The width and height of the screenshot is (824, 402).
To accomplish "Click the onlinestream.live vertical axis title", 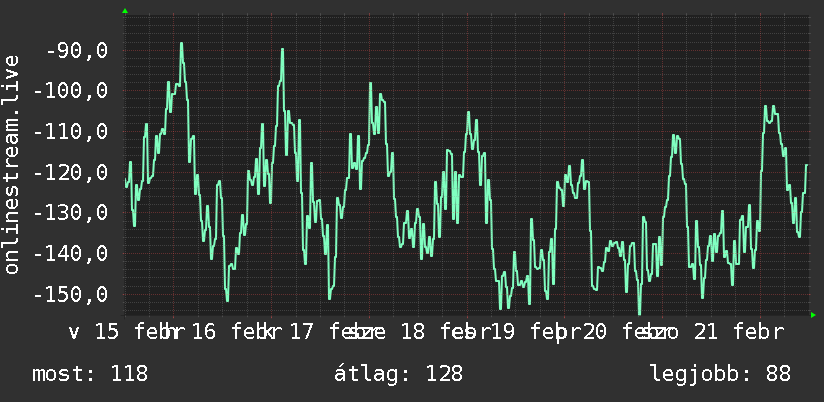I will (x=11, y=164).
